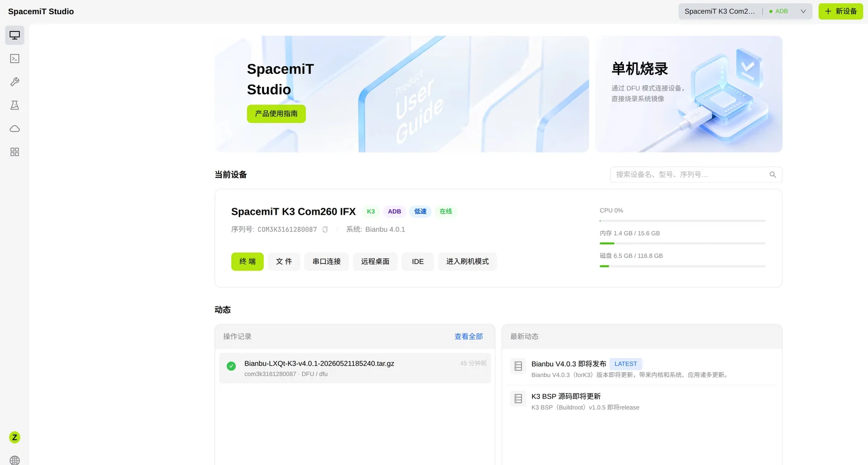
Task: Select the 终端 terminal button
Action: [247, 262]
